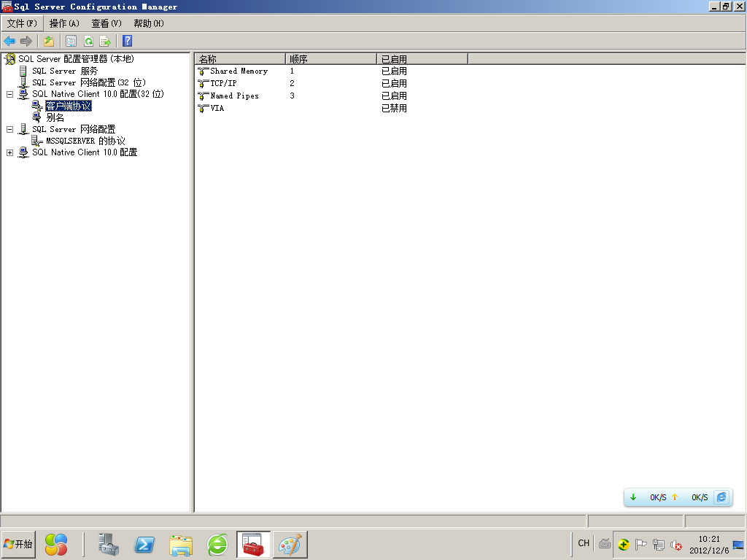
Task: Open the Paint palette taskbar icon
Action: click(x=290, y=545)
